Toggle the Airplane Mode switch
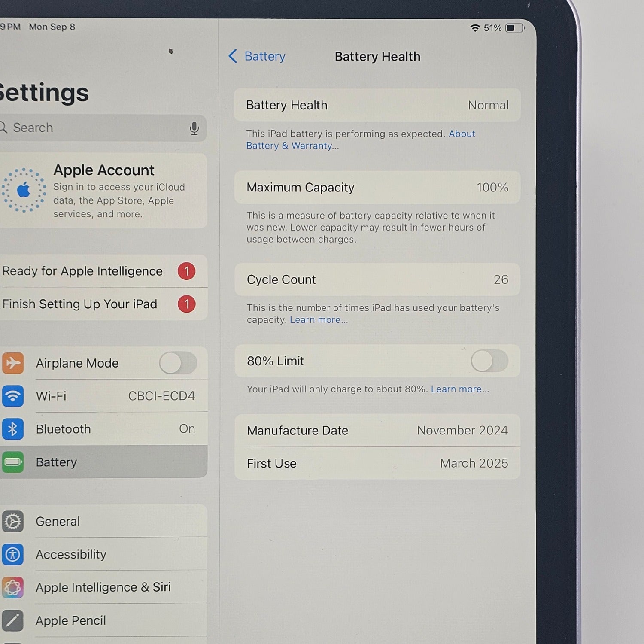 click(178, 363)
